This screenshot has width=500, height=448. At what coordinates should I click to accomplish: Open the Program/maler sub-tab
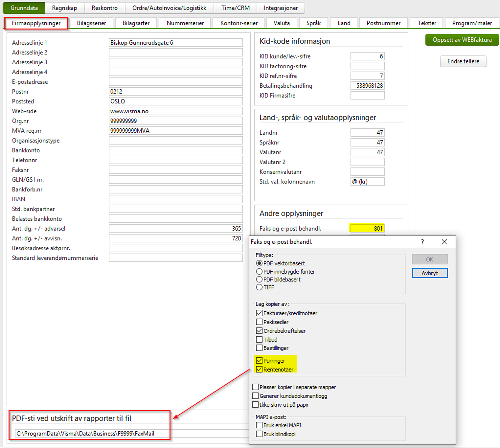click(472, 23)
